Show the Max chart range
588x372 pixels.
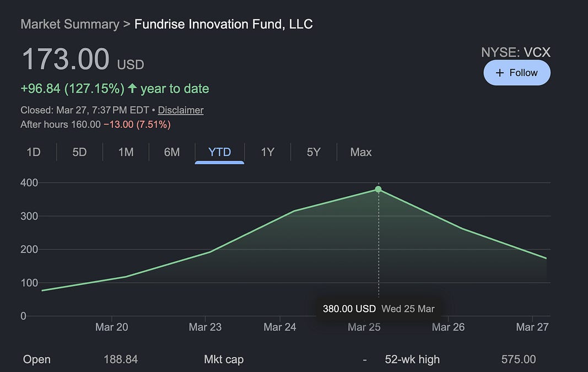361,152
